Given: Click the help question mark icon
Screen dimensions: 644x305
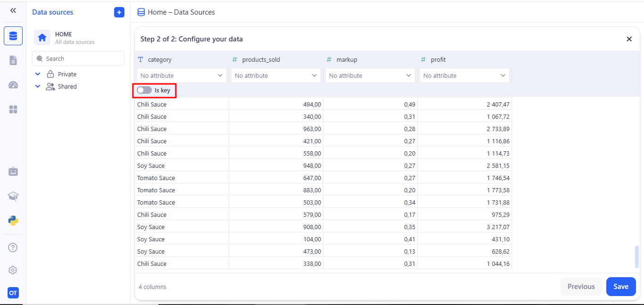Looking at the screenshot, I should tap(13, 247).
